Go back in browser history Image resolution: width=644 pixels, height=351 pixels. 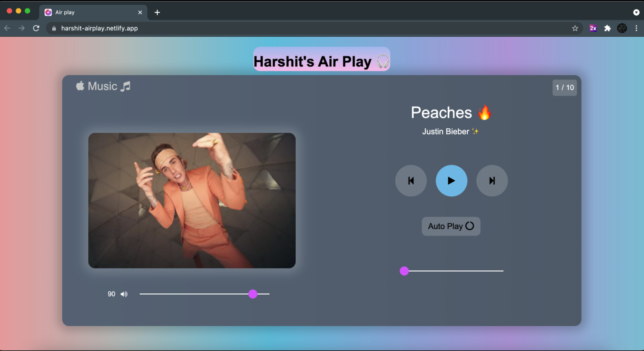click(x=7, y=28)
